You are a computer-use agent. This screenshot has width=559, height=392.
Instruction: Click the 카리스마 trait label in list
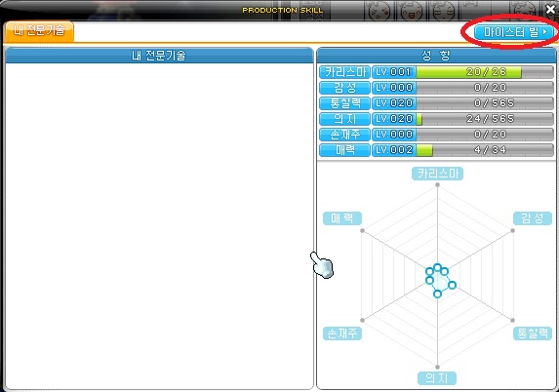(344, 72)
